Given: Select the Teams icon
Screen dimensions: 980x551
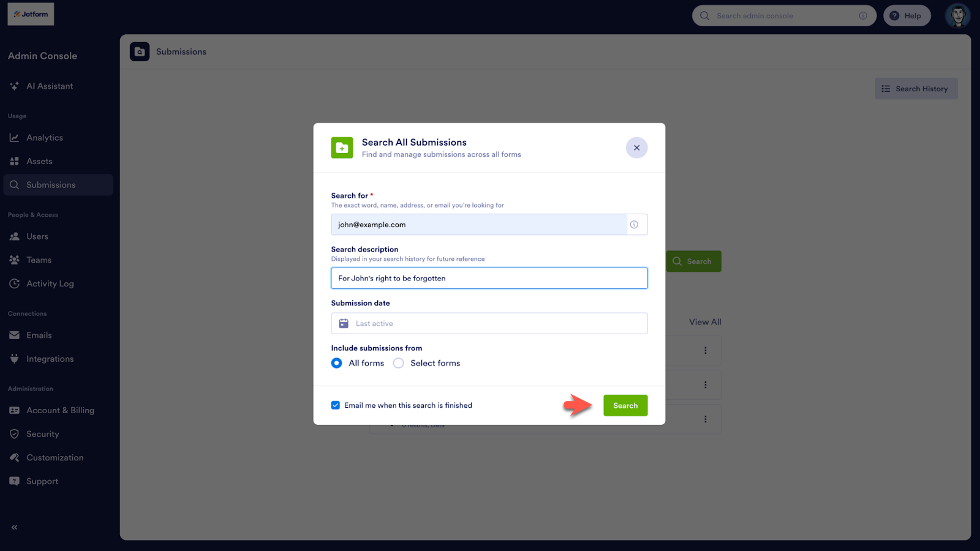Looking at the screenshot, I should [14, 260].
